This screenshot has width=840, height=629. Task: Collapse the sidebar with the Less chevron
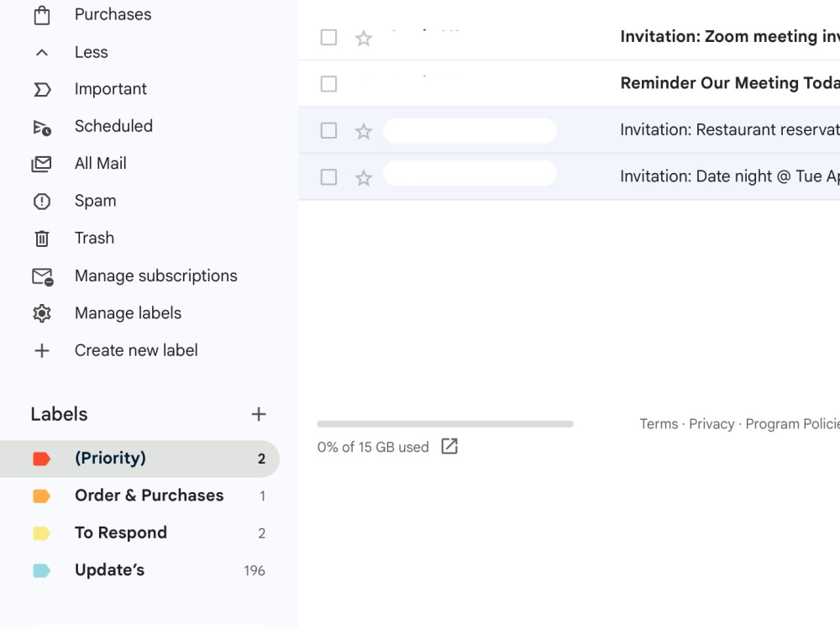(x=42, y=53)
